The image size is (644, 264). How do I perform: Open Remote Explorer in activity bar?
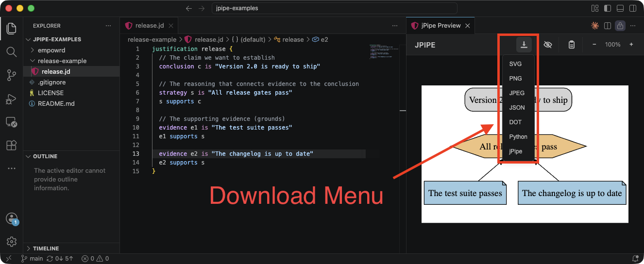click(x=11, y=122)
